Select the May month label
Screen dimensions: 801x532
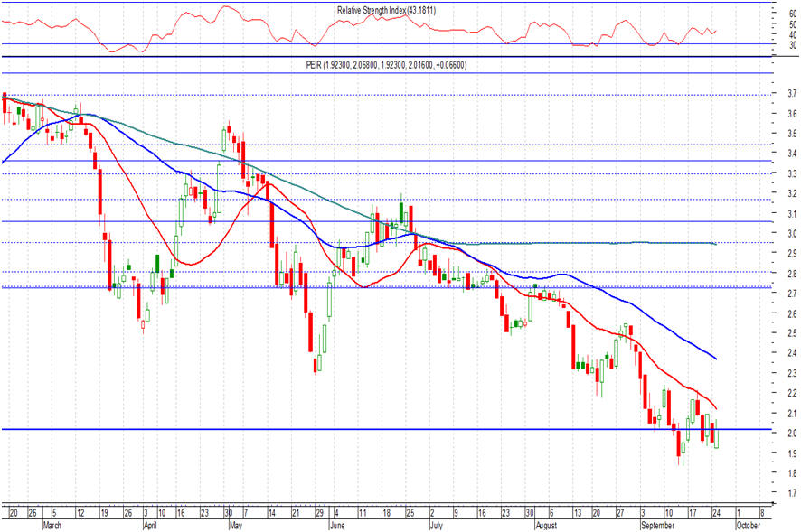click(235, 526)
